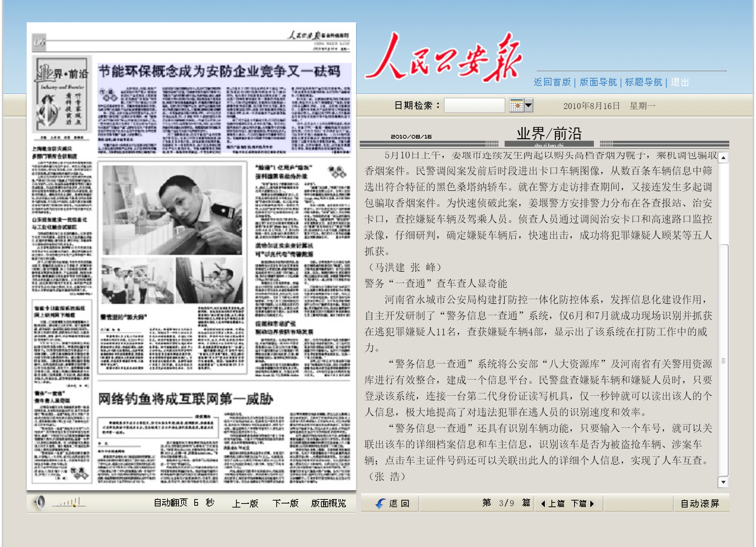Open article 网络钓鱼将成互联网第一威胁 on page
The image size is (756, 547).
coord(186,399)
